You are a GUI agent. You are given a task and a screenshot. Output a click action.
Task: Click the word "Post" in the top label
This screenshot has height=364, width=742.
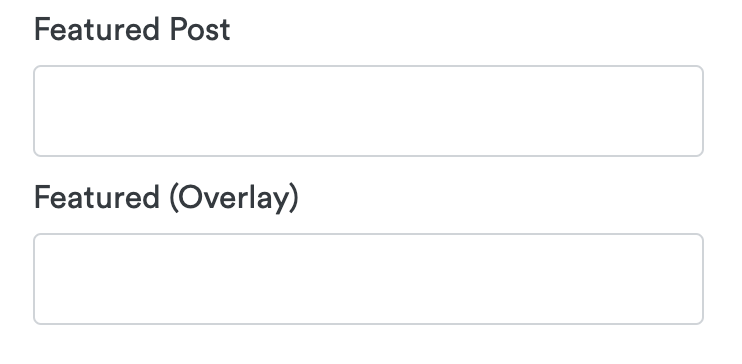pyautogui.click(x=200, y=29)
